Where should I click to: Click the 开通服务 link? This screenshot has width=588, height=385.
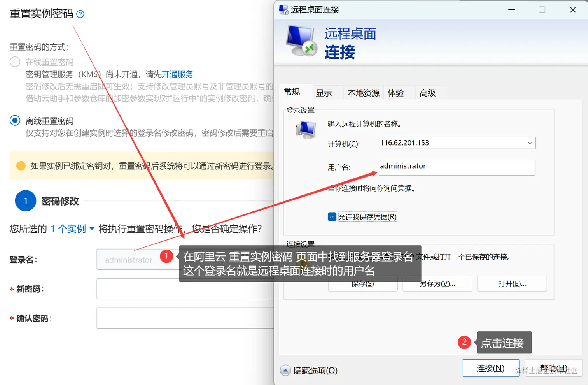[177, 74]
